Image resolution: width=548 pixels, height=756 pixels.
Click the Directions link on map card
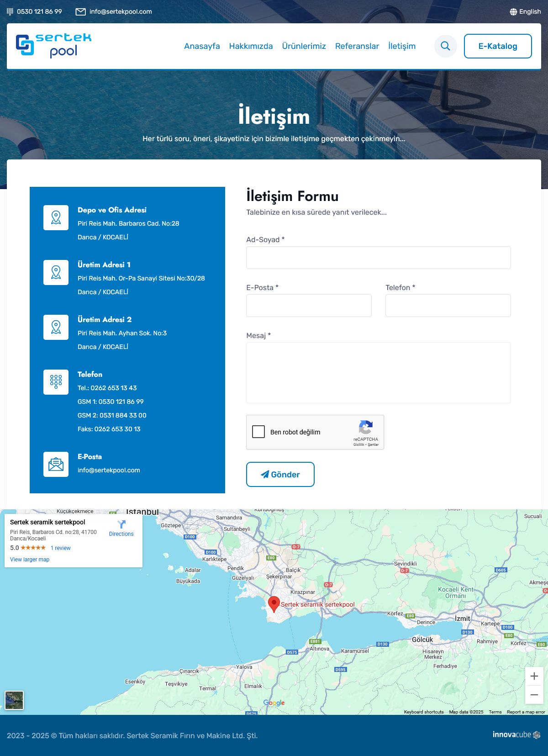tap(121, 534)
